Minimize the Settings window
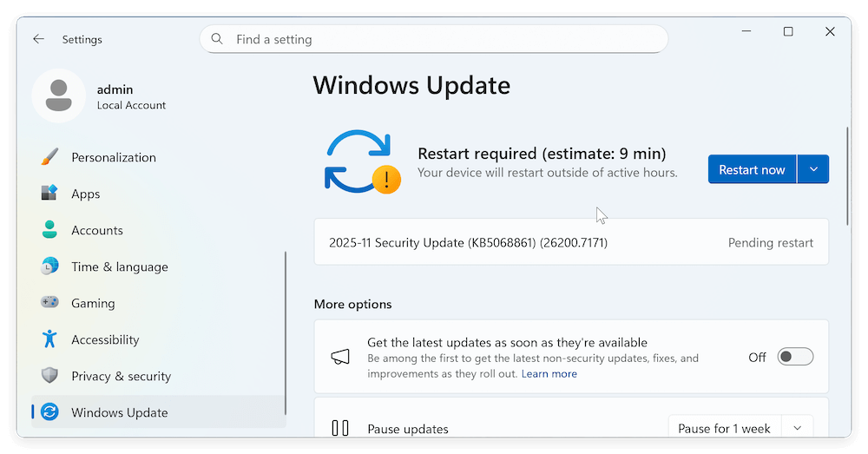Image resolution: width=868 pixels, height=454 pixels. (746, 31)
